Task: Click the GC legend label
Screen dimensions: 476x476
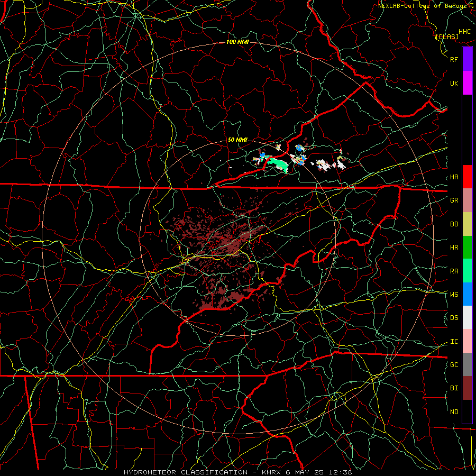Action: point(454,365)
